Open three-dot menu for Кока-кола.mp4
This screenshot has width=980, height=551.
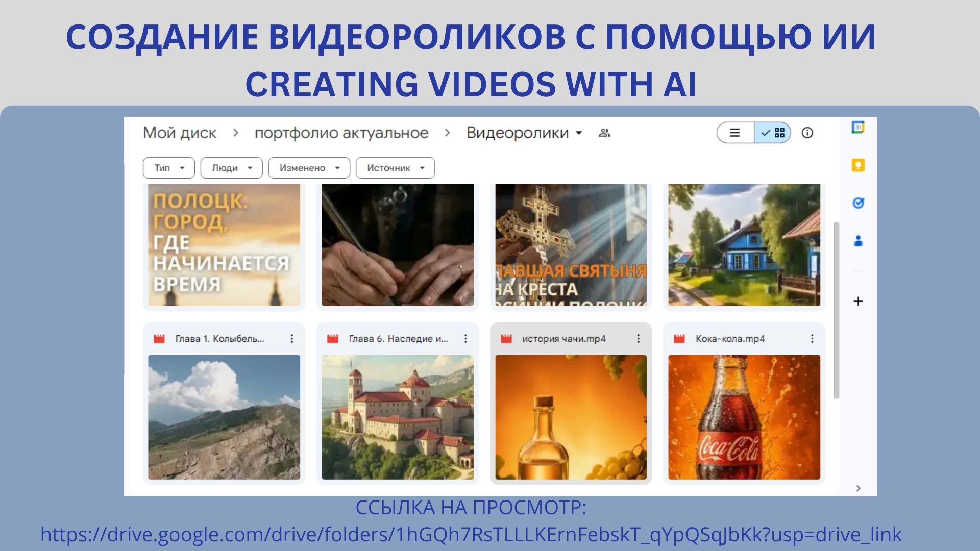tap(812, 339)
